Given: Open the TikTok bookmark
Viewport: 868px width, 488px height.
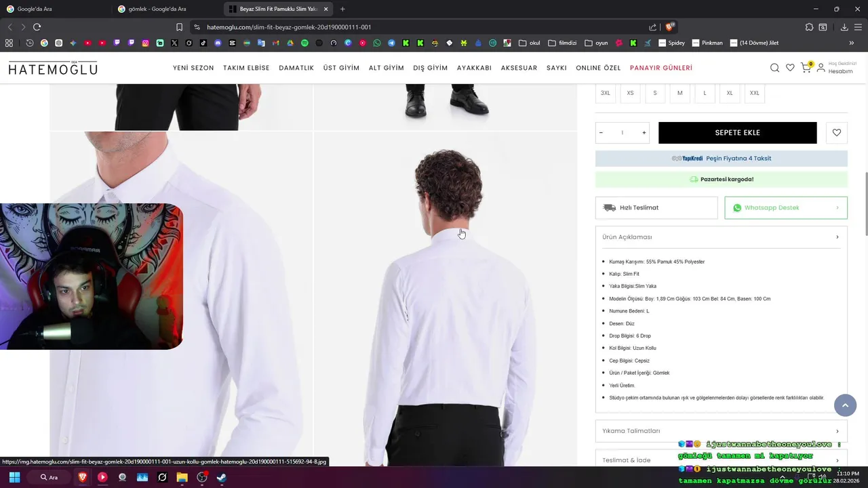Looking at the screenshot, I should coord(203,43).
